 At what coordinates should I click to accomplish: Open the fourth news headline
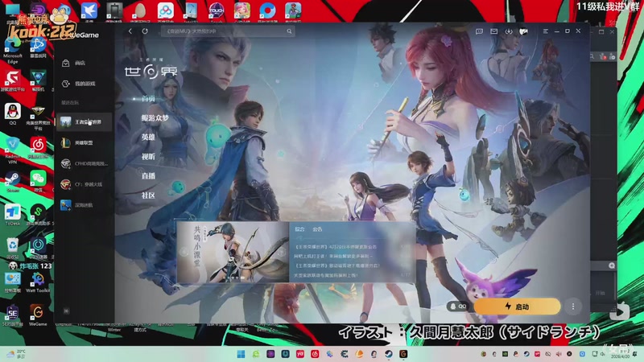(326, 275)
